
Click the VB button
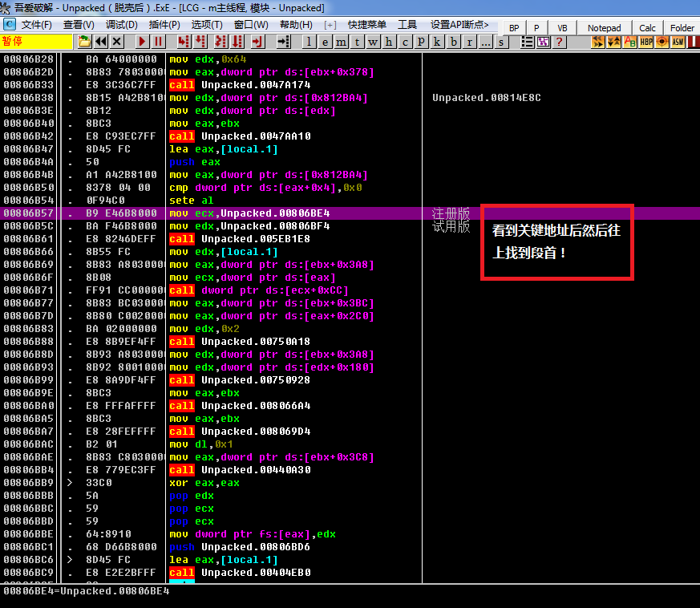pyautogui.click(x=562, y=28)
